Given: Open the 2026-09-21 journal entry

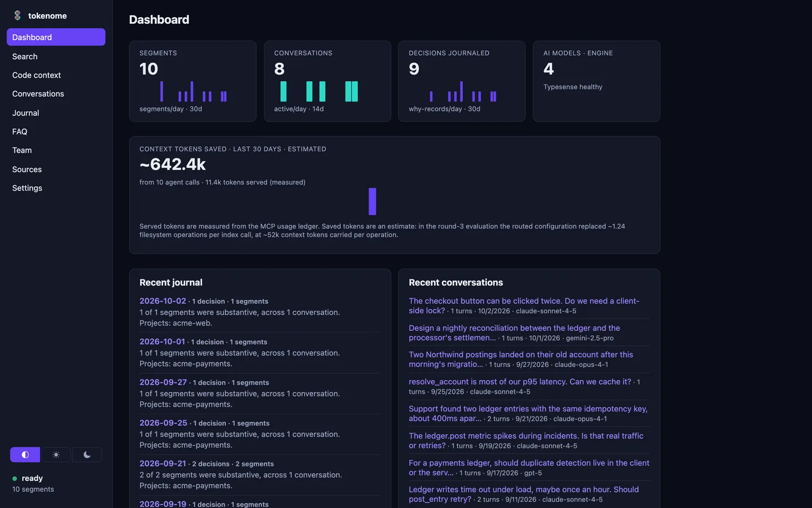Looking at the screenshot, I should tap(162, 464).
